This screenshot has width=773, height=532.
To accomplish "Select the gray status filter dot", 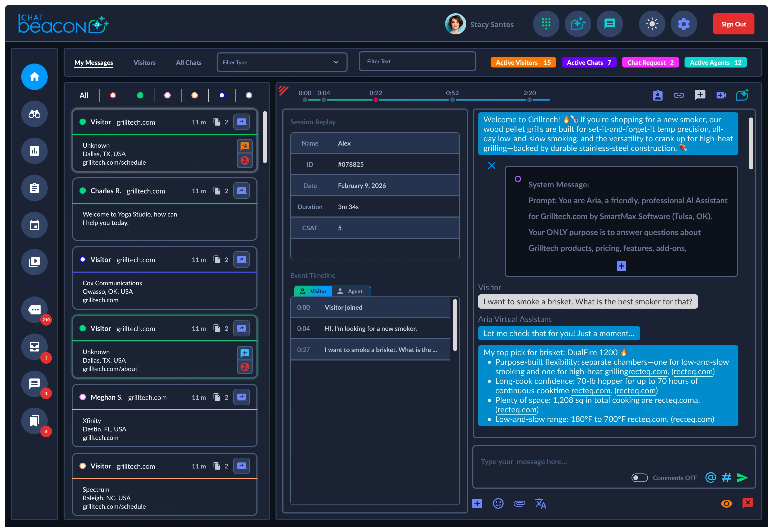I will point(249,95).
